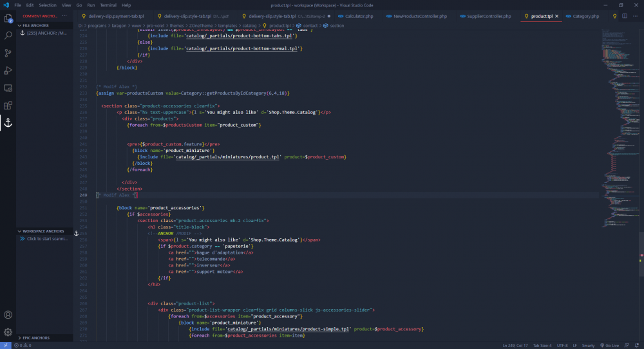The width and height of the screenshot is (644, 349).
Task: Close the product.tpl tab
Action: coord(556,17)
